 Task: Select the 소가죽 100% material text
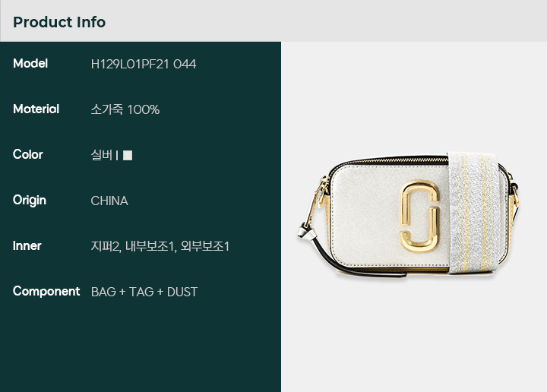pos(125,109)
